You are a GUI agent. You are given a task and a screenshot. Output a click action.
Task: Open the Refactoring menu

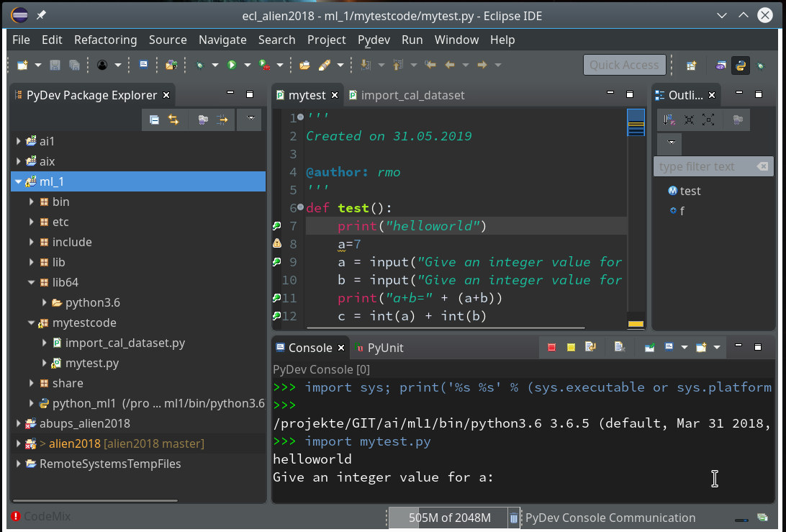105,40
